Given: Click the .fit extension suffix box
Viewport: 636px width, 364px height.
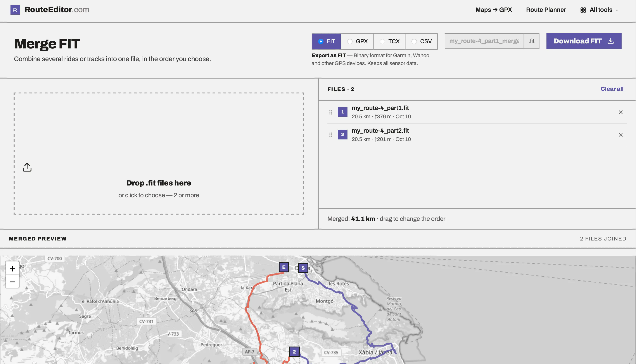Looking at the screenshot, I should tap(531, 41).
